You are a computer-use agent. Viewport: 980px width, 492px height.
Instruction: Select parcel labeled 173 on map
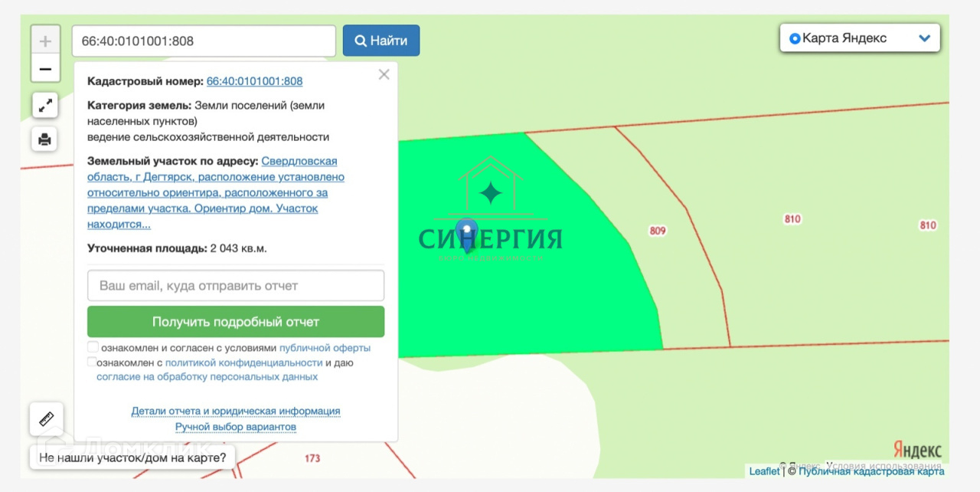pyautogui.click(x=312, y=458)
